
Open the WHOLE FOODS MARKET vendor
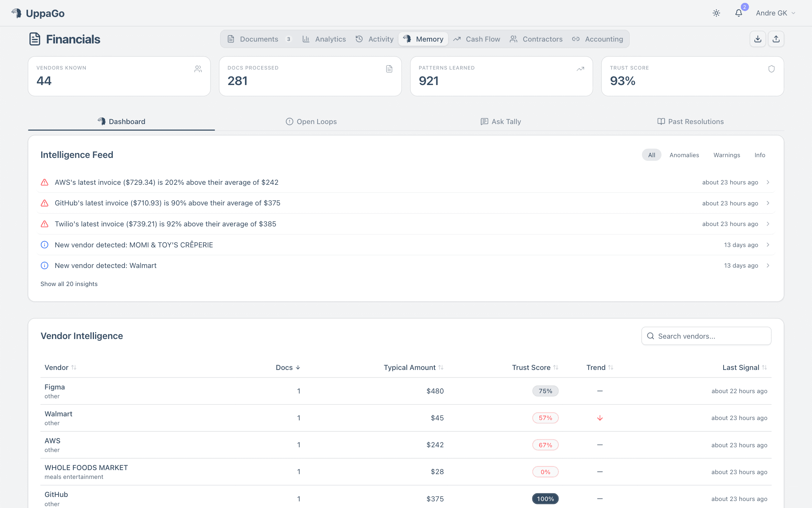86,468
